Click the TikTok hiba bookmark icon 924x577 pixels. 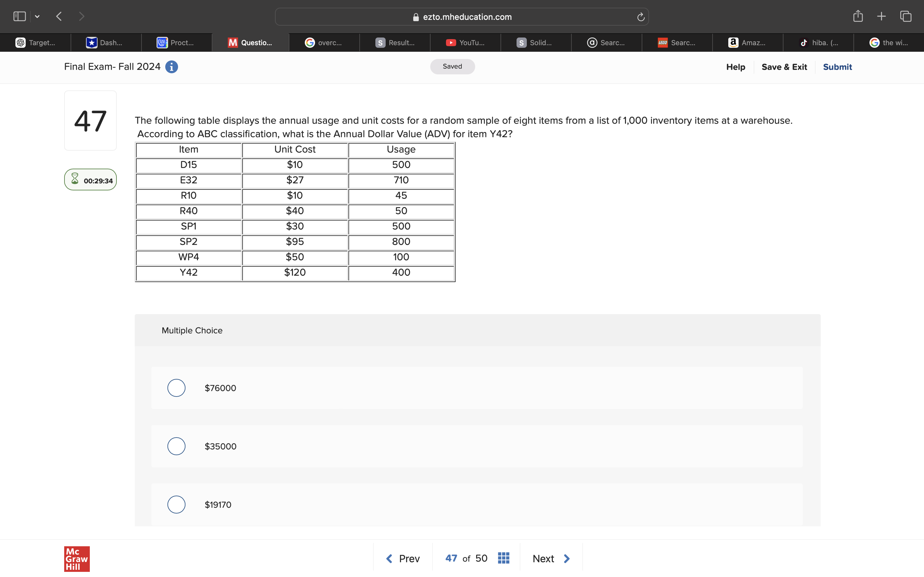click(x=804, y=42)
